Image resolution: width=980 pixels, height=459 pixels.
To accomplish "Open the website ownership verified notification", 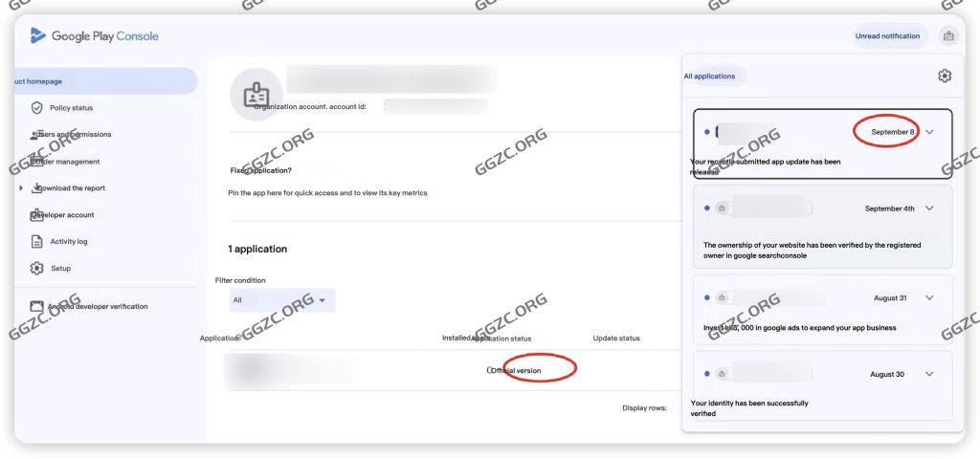I will coord(822,226).
